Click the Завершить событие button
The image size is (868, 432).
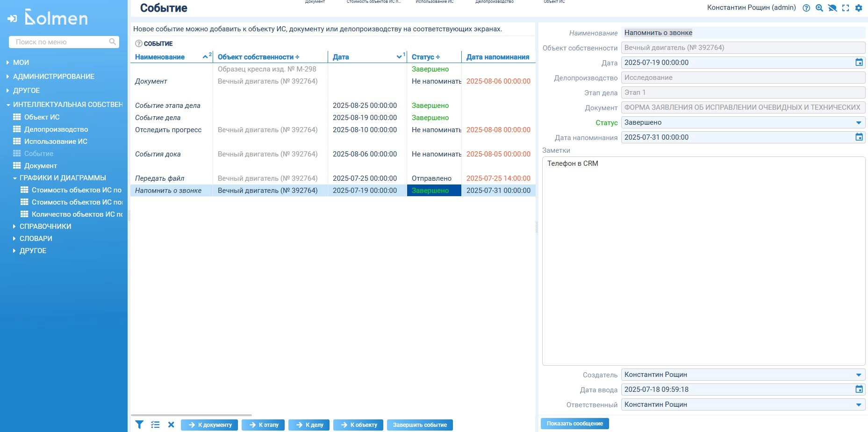[x=420, y=425]
